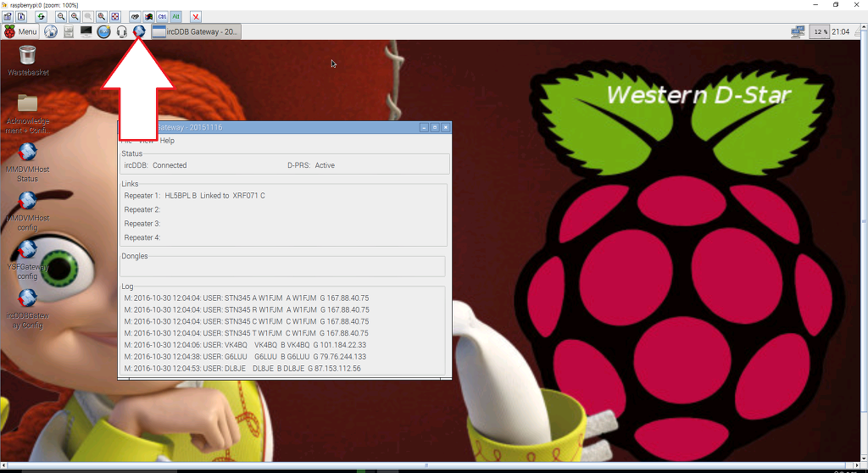The width and height of the screenshot is (868, 473).
Task: Click the viewer horizontal scrollbar right arrow
Action: click(x=856, y=465)
